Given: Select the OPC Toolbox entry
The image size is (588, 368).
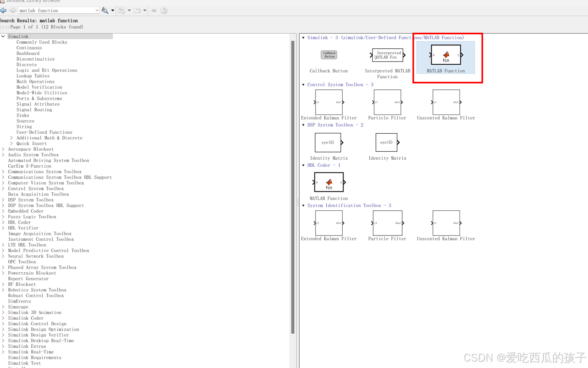Looking at the screenshot, I should click(22, 262).
